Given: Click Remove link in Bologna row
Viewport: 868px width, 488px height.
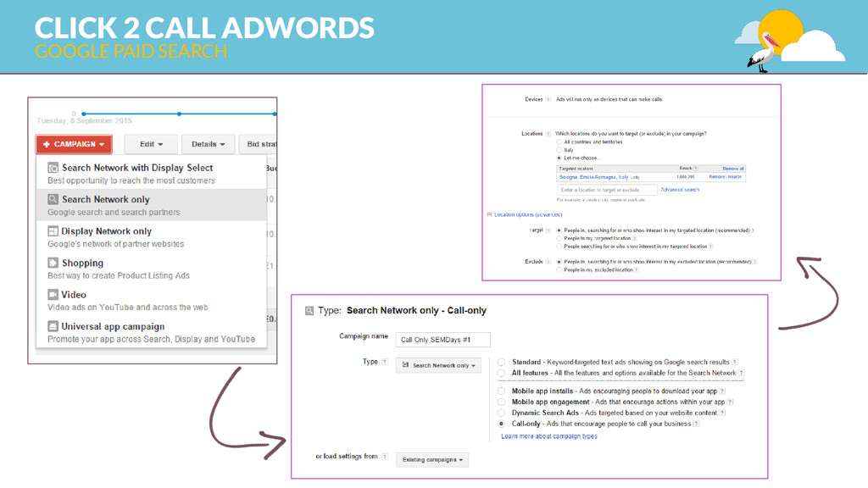Looking at the screenshot, I should pos(717,177).
